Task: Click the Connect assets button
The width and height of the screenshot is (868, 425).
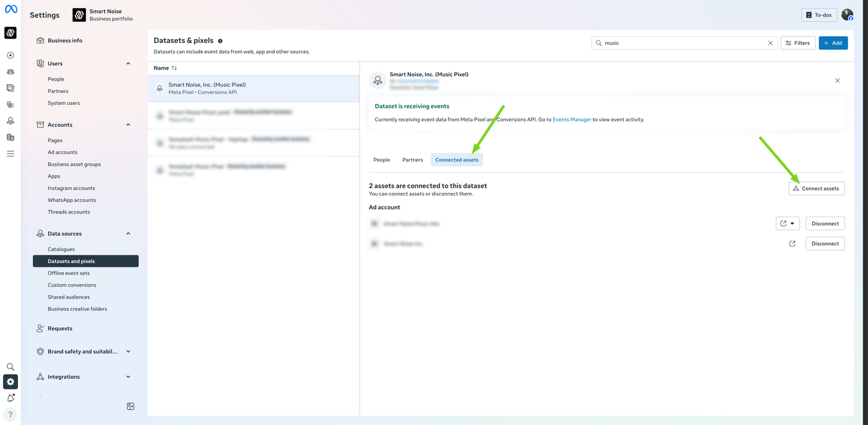Action: pos(817,189)
